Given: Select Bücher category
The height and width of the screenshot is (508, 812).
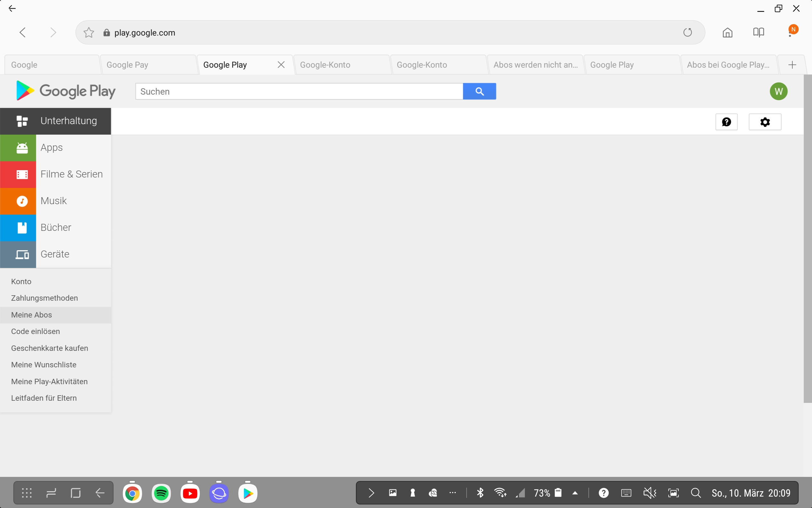Looking at the screenshot, I should tap(56, 228).
